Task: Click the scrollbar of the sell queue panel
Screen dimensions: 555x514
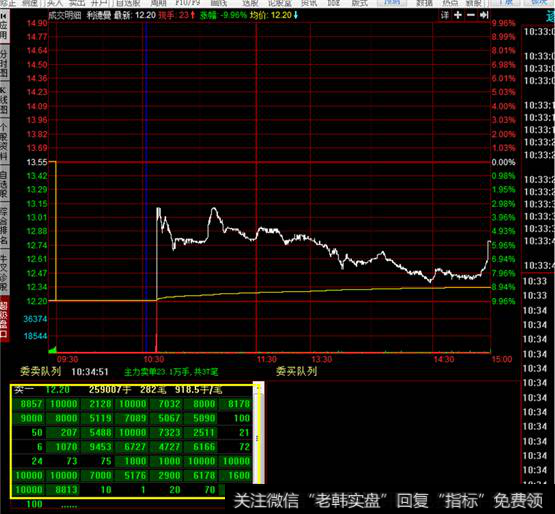Action: [x=257, y=434]
